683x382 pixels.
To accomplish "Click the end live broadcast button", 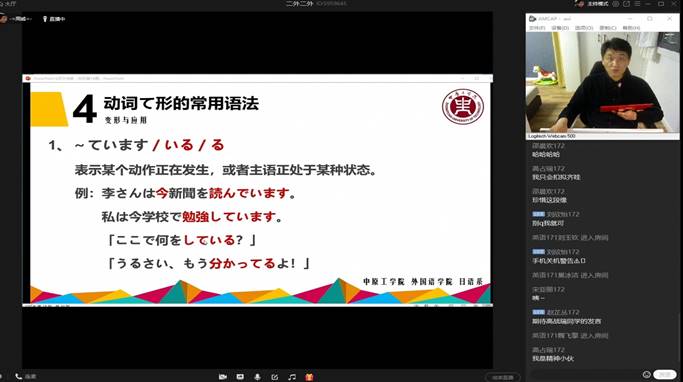I will (503, 377).
